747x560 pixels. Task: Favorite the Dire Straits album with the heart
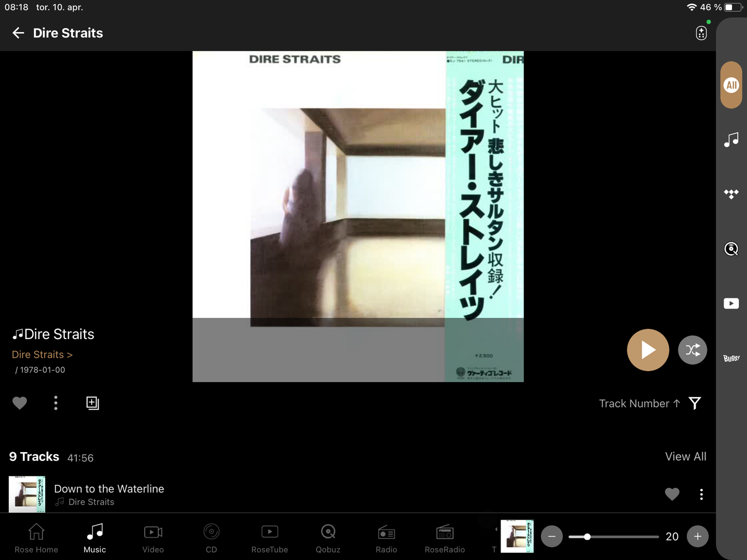[20, 403]
